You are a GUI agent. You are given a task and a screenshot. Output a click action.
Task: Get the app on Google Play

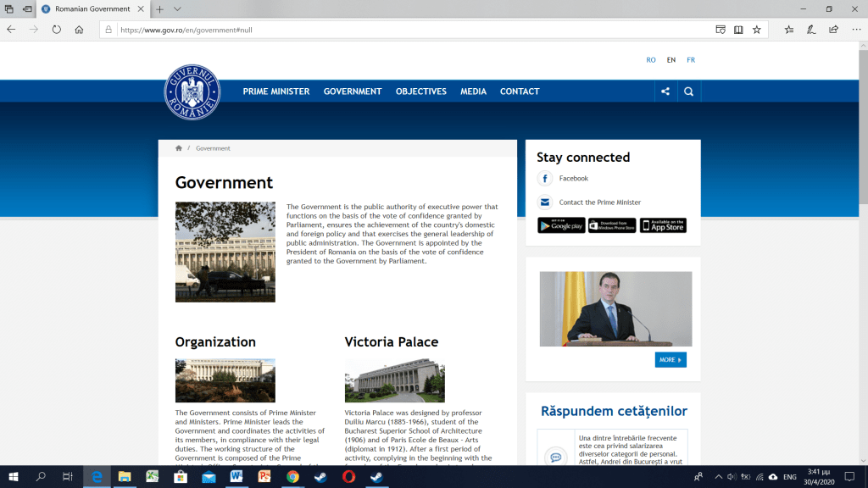click(561, 225)
